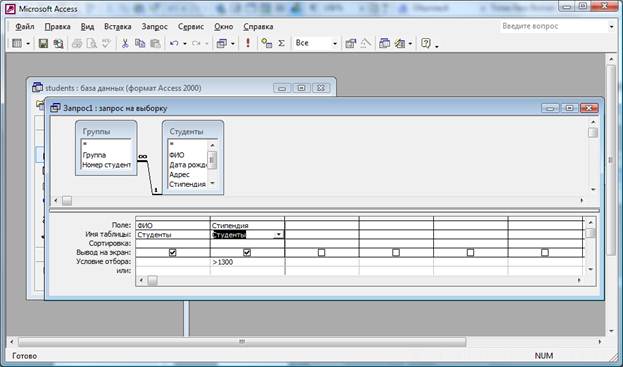
Task: Open Access Help with the question mark icon
Action: [x=426, y=43]
